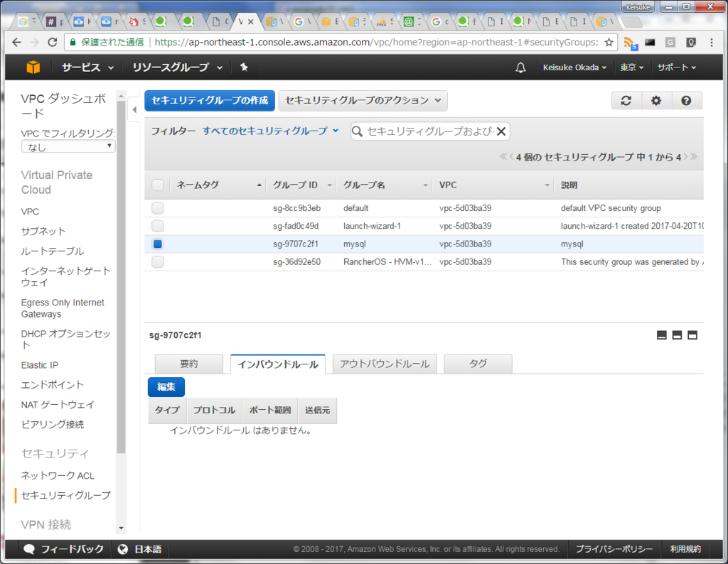Open the VPC filter なし select box

pos(68,146)
